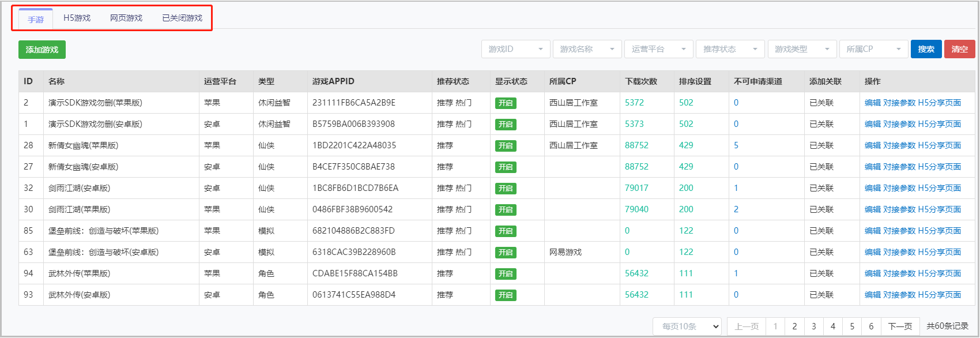
Task: Open H5分享页面 for 新倩女幽魂(苹果版)
Action: point(940,145)
